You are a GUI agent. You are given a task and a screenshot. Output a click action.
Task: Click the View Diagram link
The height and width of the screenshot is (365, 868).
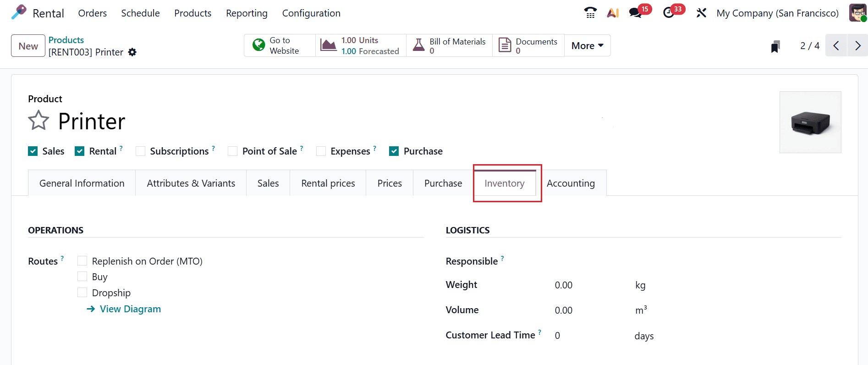pyautogui.click(x=130, y=309)
